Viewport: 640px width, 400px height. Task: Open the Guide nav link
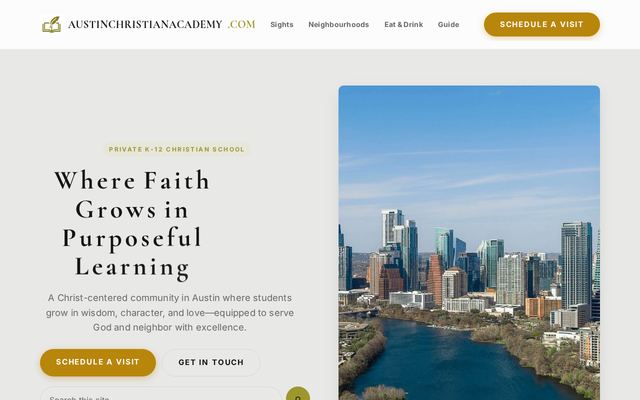coord(448,24)
